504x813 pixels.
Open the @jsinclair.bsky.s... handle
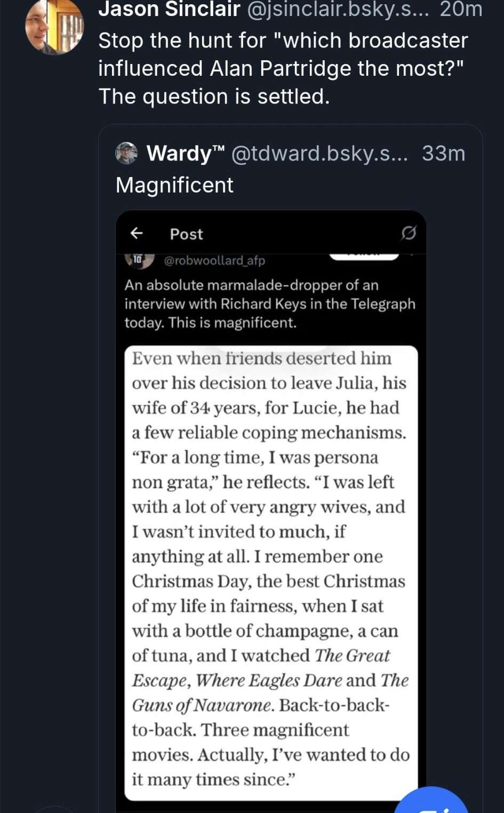point(338,10)
